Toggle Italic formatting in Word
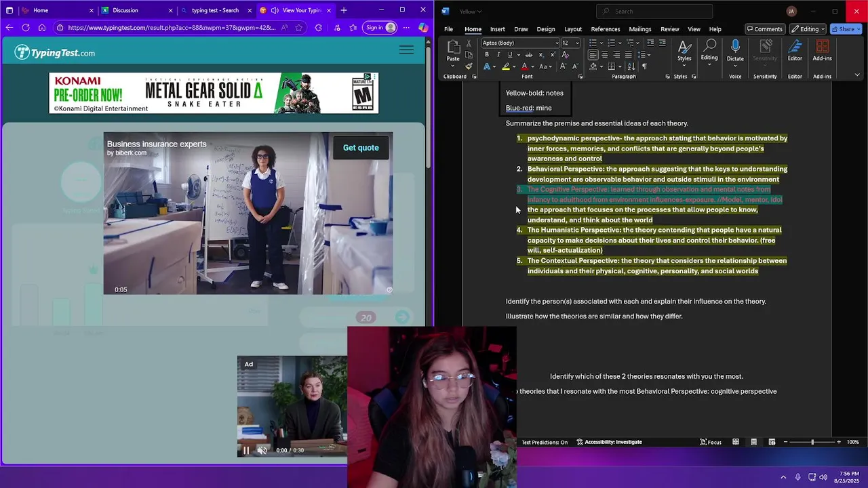This screenshot has width=868, height=488. (x=498, y=55)
